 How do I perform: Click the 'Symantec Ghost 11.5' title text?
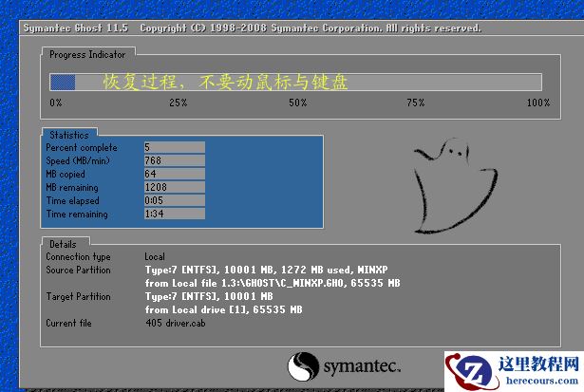76,28
